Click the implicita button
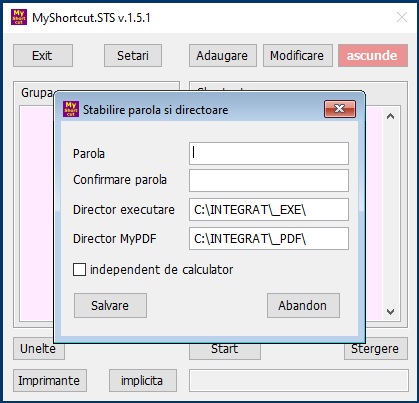Screen dimensions: 419x403 click(x=143, y=380)
